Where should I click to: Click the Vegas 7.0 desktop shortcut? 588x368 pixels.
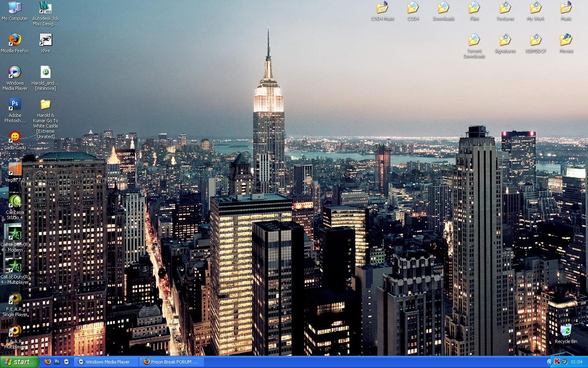pos(15,169)
